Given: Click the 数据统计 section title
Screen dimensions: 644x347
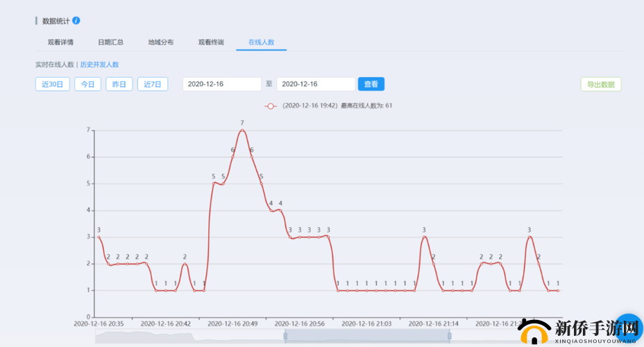Looking at the screenshot, I should [x=56, y=21].
